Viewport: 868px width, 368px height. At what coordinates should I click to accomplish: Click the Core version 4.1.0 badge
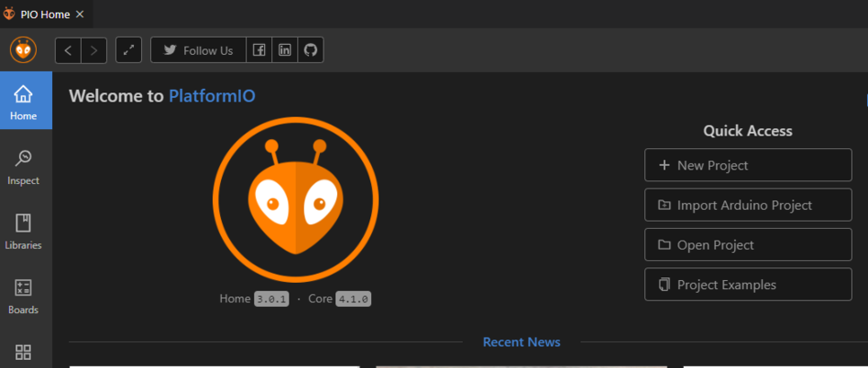[x=353, y=299]
